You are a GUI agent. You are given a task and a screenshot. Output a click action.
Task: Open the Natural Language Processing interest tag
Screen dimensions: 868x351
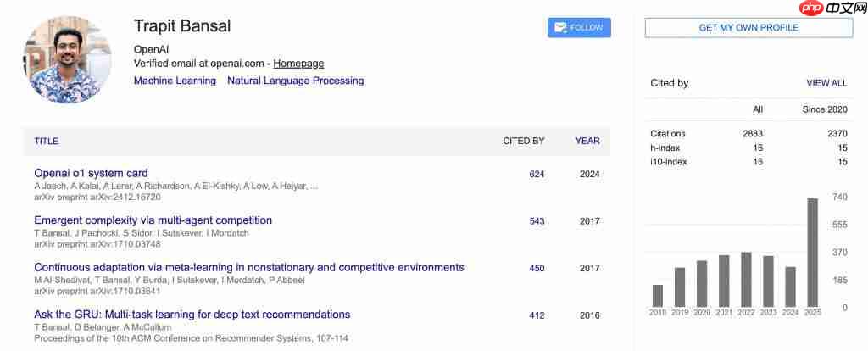tap(296, 81)
